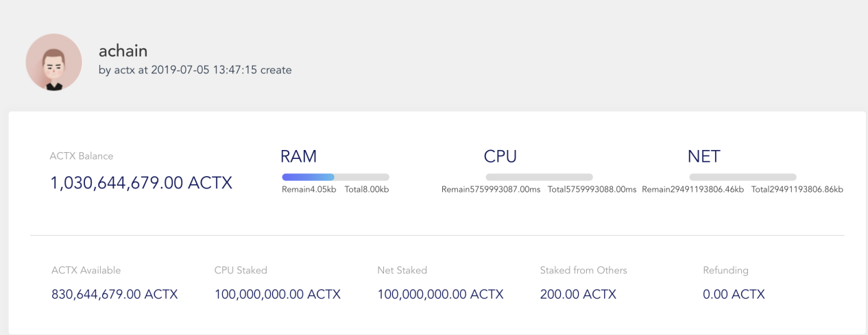Click the CPU Staked 100,000,000.00 ACTX value
The image size is (868, 335).
[x=278, y=295]
